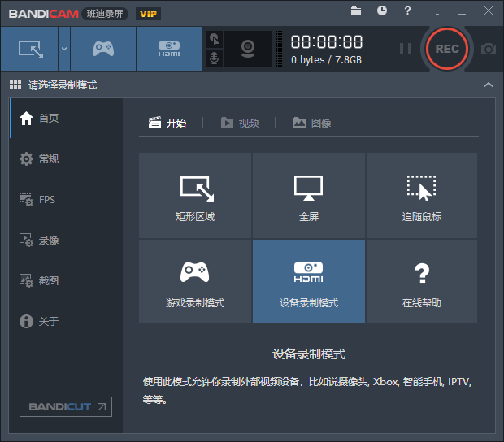This screenshot has width=504, height=442.
Task: Switch to the 图像 tab
Action: click(x=312, y=123)
